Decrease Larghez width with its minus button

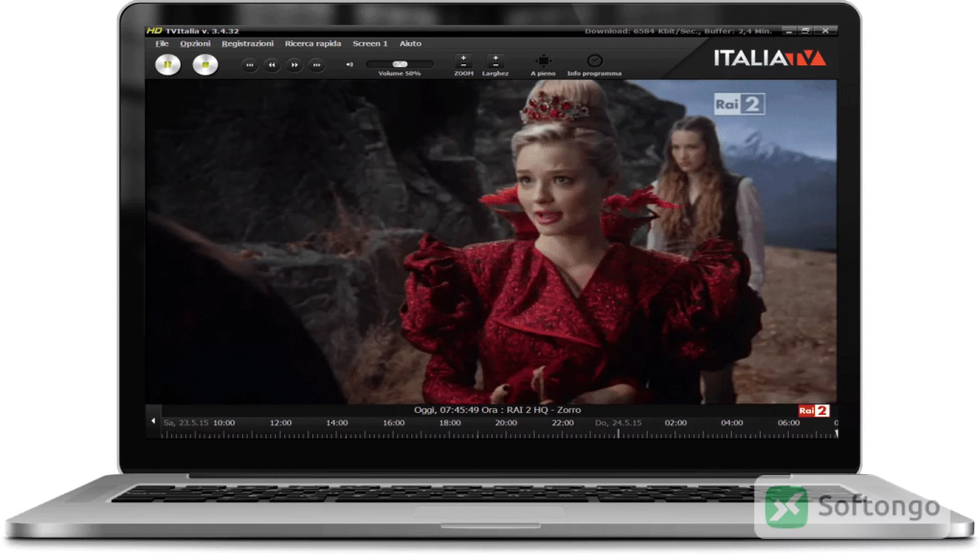(495, 65)
